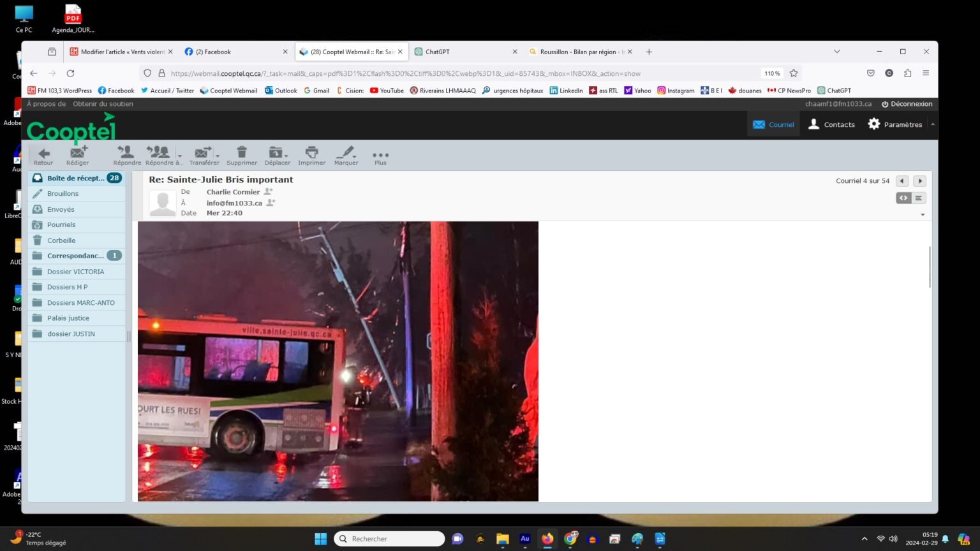Expand the Déplacer move-to-folder dropdown
This screenshot has height=551, width=980.
point(286,156)
